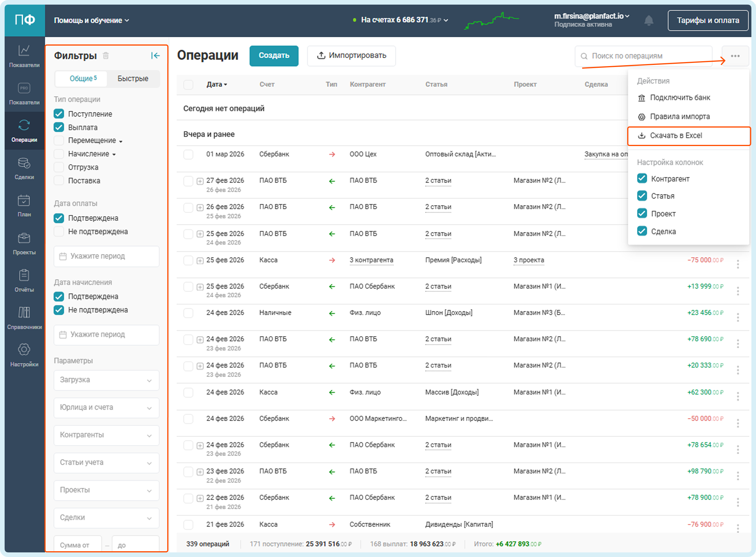Expand the Контрагенты filter dropdown
Viewport: 756px width, 557px height.
(x=106, y=435)
